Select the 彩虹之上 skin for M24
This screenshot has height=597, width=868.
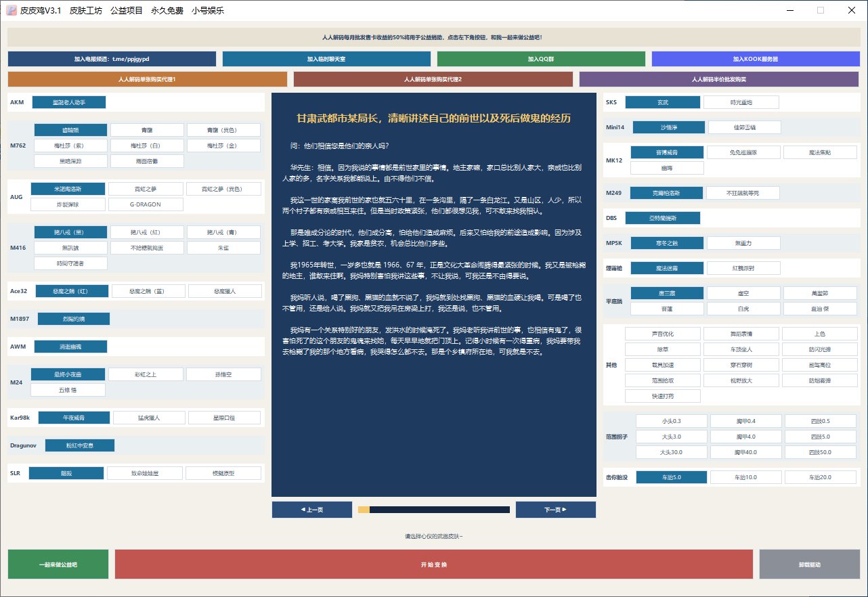point(146,374)
